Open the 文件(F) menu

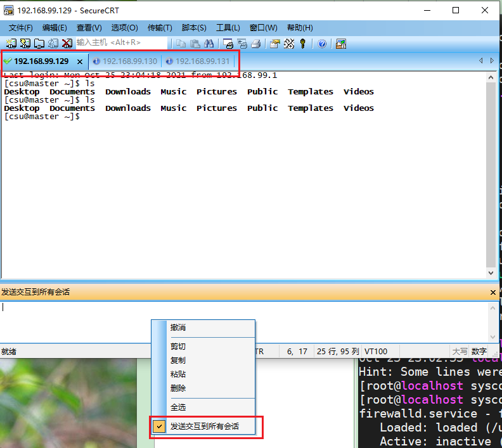20,28
